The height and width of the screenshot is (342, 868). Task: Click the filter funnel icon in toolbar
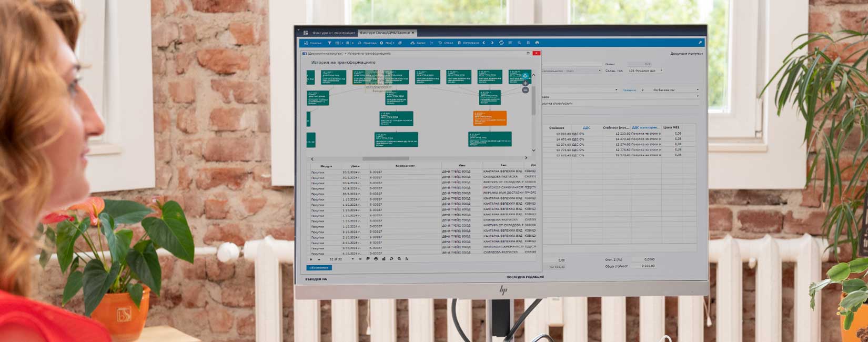(x=330, y=43)
